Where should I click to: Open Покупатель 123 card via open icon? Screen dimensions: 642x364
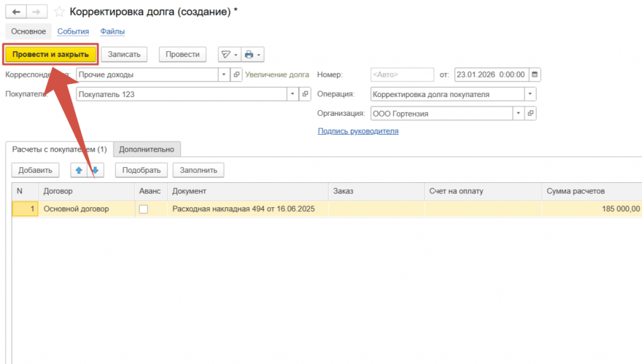coord(305,94)
